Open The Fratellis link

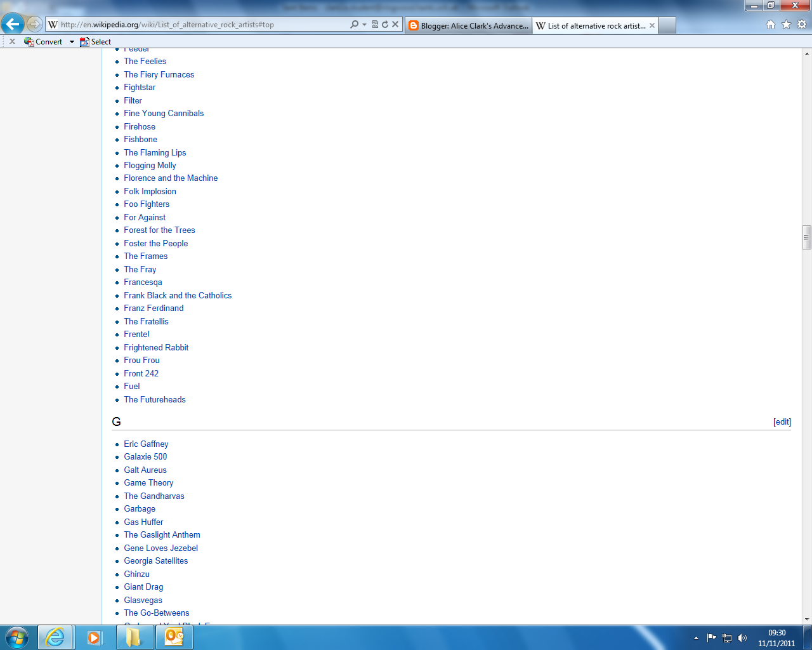[146, 321]
